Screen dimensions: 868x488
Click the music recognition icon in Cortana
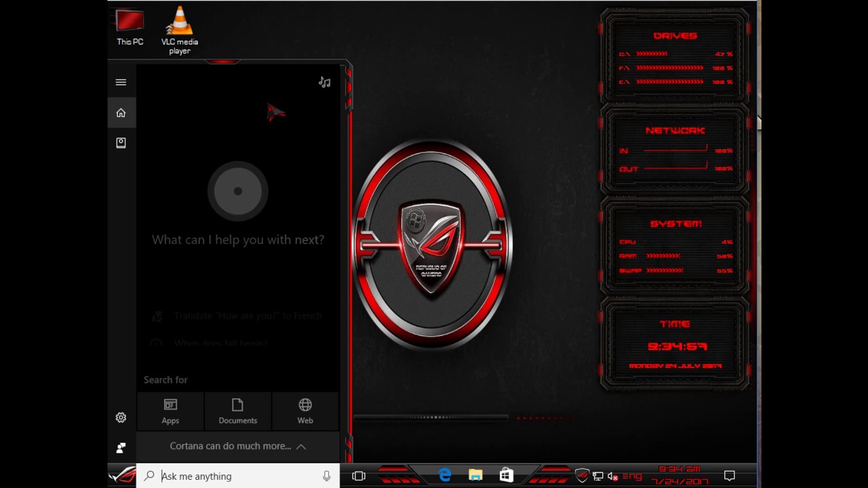325,82
